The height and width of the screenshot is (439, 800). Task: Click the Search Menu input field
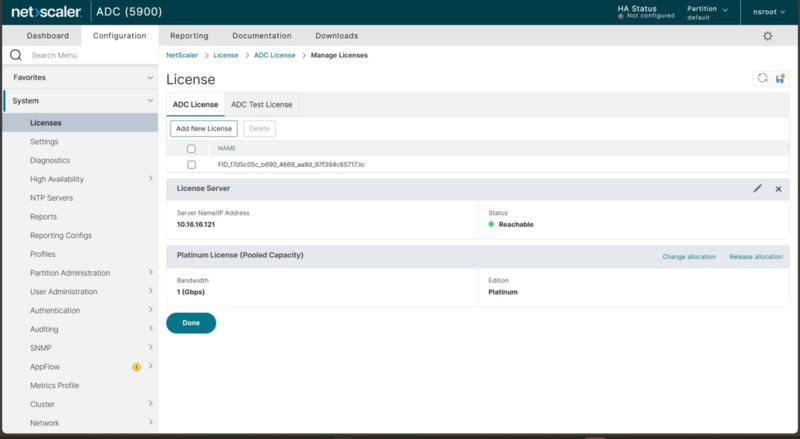[x=92, y=55]
